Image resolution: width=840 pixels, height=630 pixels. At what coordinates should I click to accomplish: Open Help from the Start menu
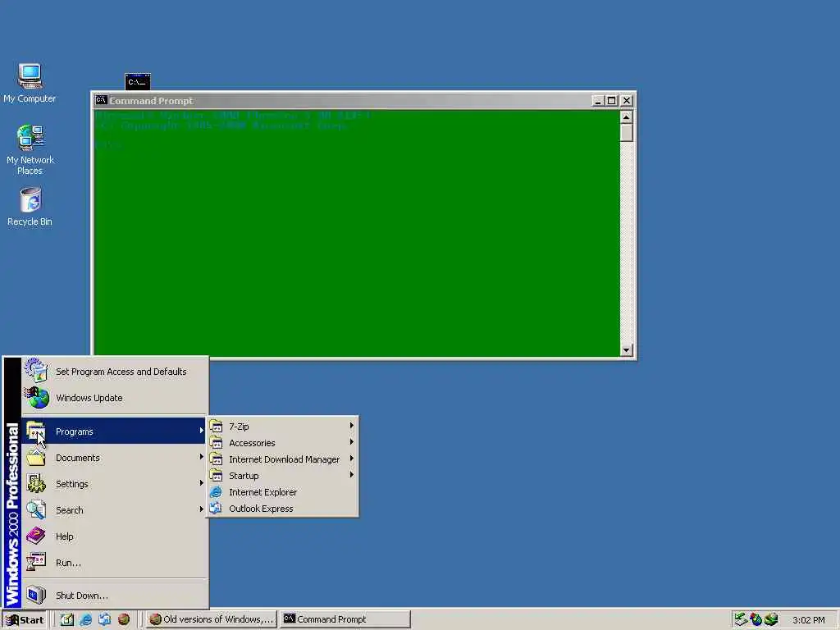pyautogui.click(x=114, y=536)
